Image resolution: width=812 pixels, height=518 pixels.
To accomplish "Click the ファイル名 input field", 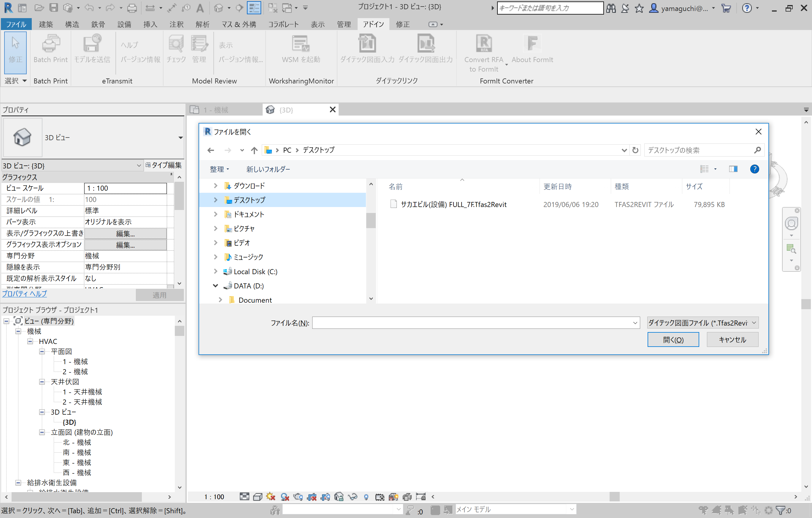I will pos(472,323).
